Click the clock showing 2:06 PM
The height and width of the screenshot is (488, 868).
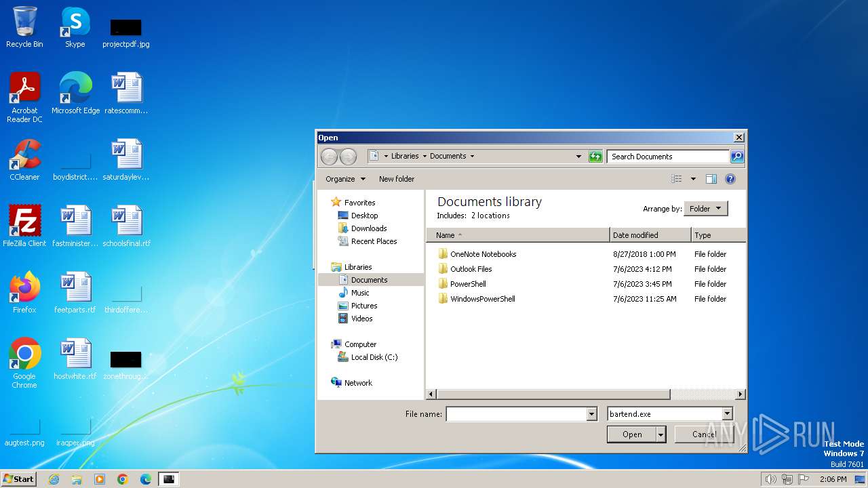pos(833,479)
